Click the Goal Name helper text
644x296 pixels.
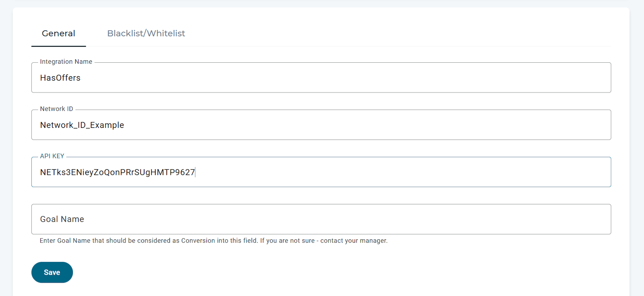214,240
